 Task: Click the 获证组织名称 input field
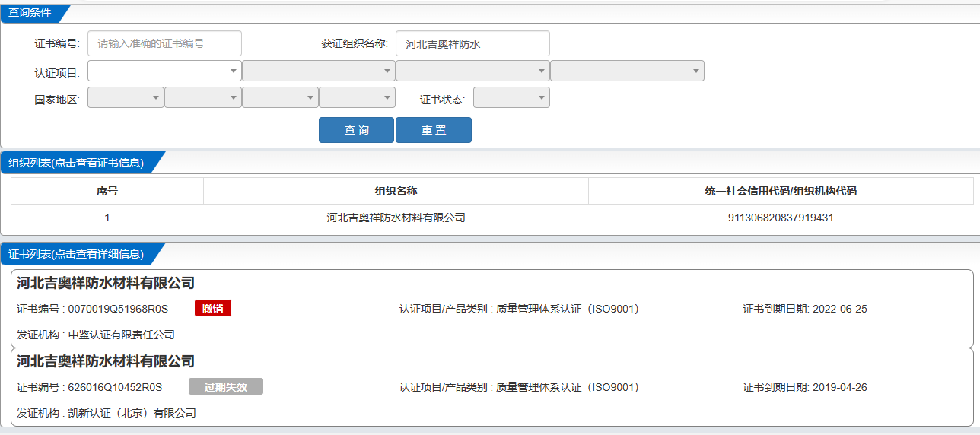[x=473, y=43]
